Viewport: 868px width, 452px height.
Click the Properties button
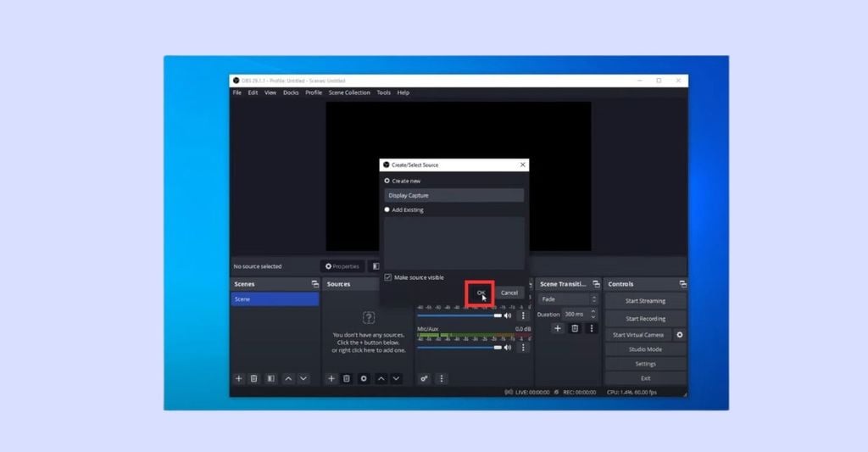(342, 266)
